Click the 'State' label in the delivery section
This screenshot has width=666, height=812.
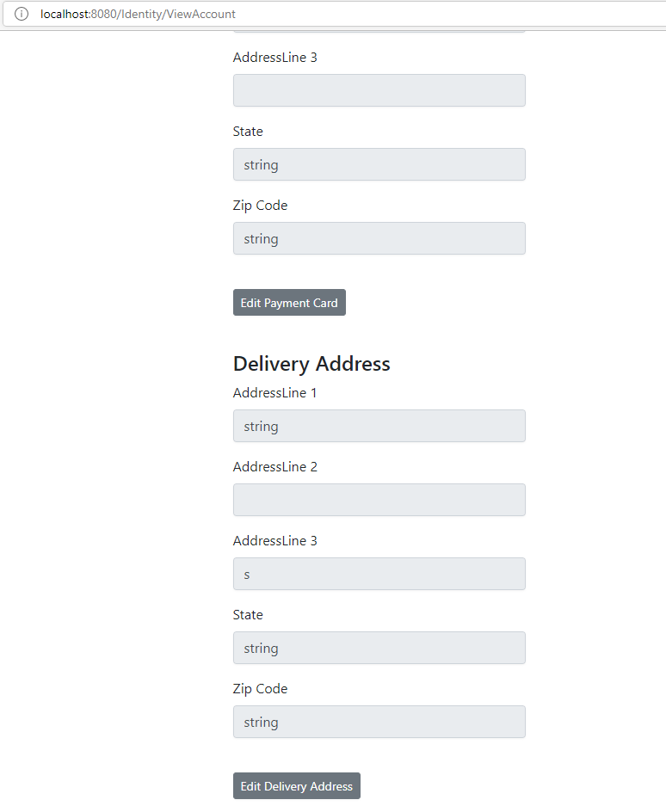[x=248, y=614]
